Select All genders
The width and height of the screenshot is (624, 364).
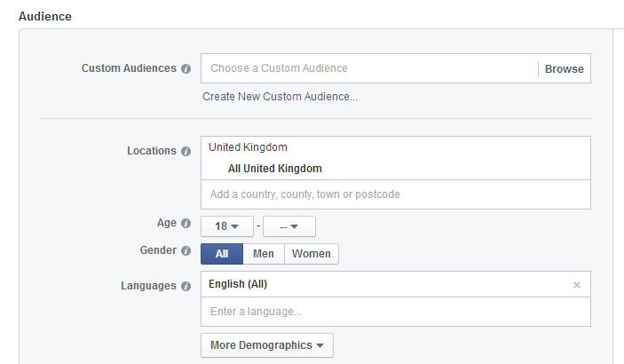tap(222, 254)
